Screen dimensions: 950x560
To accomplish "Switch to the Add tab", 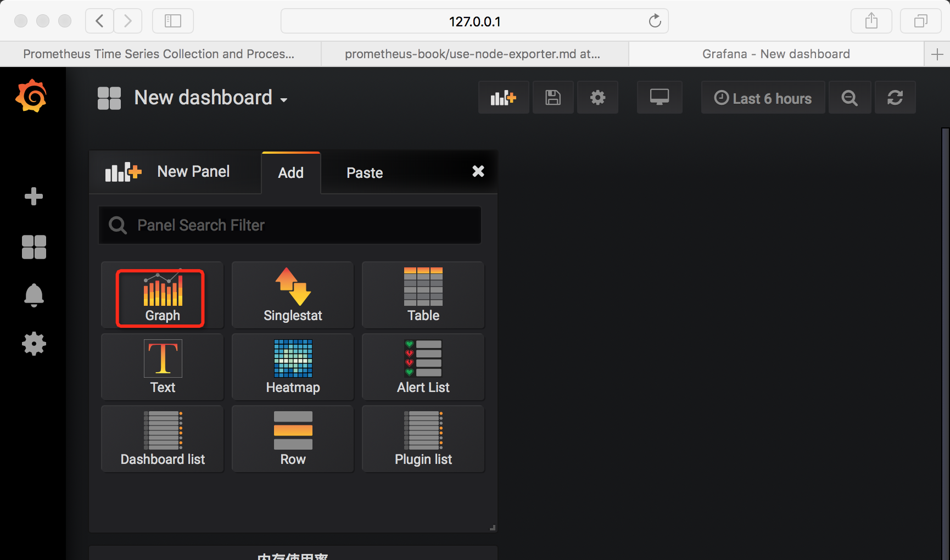I will [x=291, y=172].
